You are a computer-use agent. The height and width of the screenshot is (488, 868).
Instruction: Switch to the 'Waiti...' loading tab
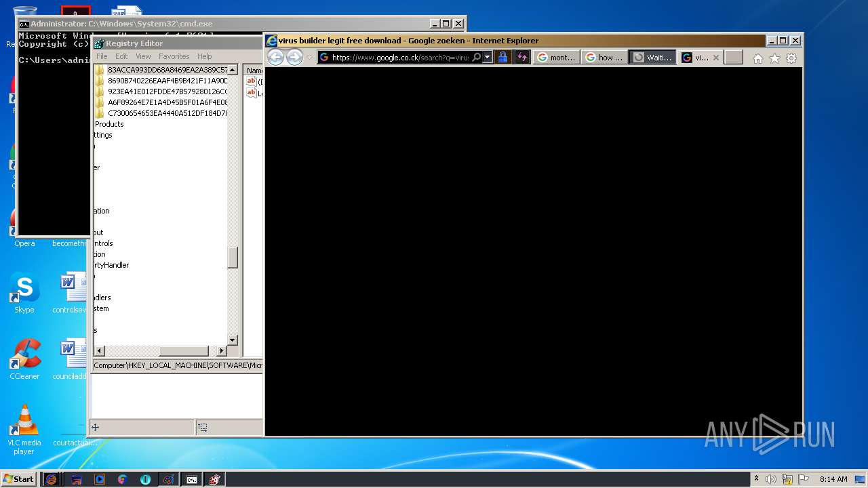(652, 58)
